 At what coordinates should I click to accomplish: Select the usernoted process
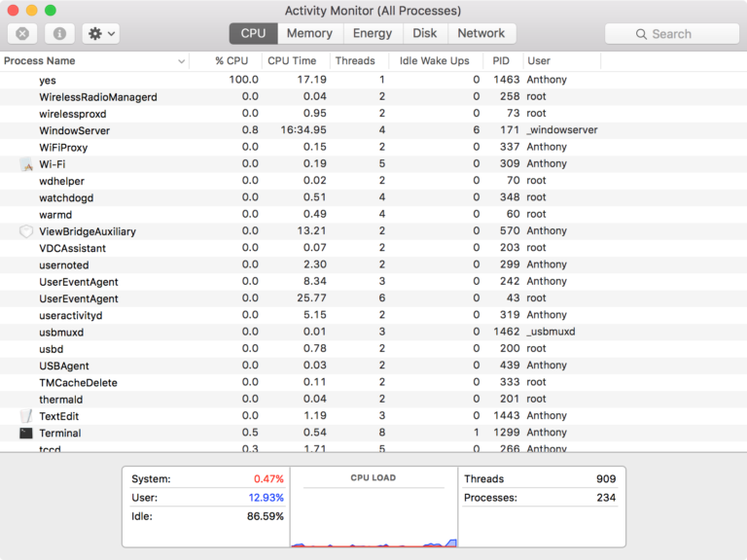tap(373, 265)
